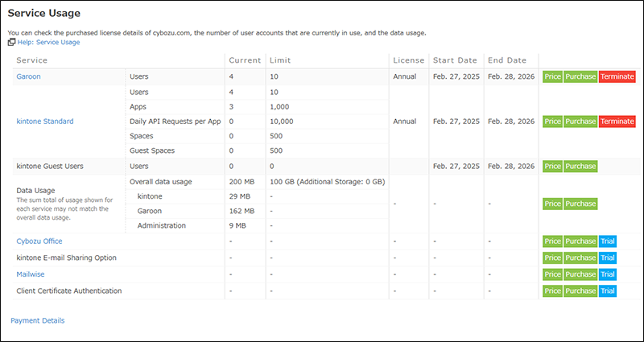Click Purchase button for kintone Standard
Screen dimensions: 644x342
pos(580,122)
